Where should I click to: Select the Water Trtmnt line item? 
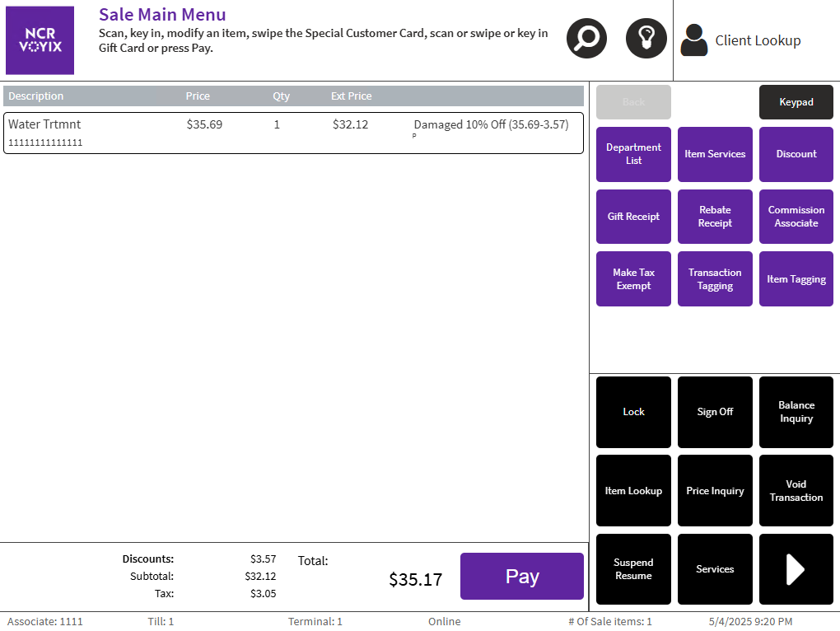click(x=293, y=133)
